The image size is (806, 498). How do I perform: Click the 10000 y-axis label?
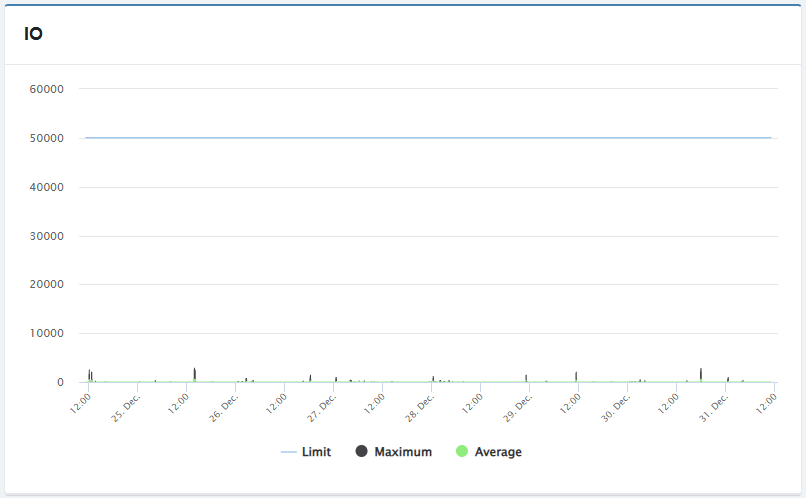pos(47,334)
